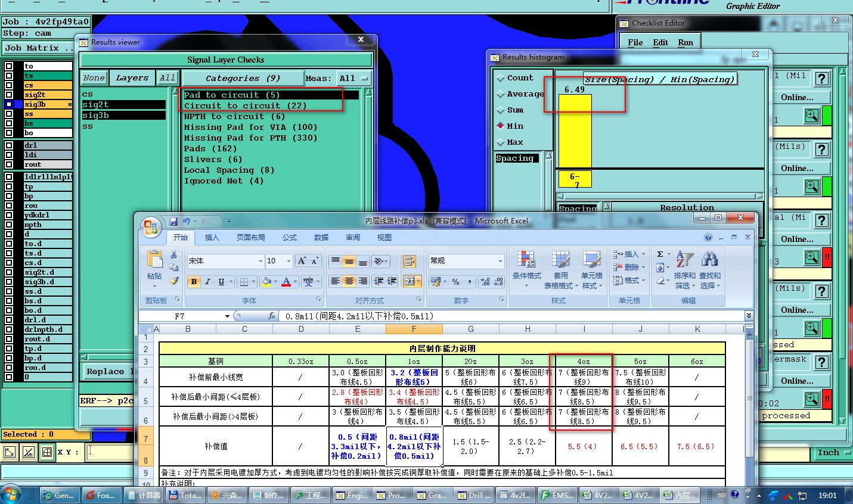Expand the formula bar arrow
This screenshot has height=504, width=853.
(x=749, y=316)
